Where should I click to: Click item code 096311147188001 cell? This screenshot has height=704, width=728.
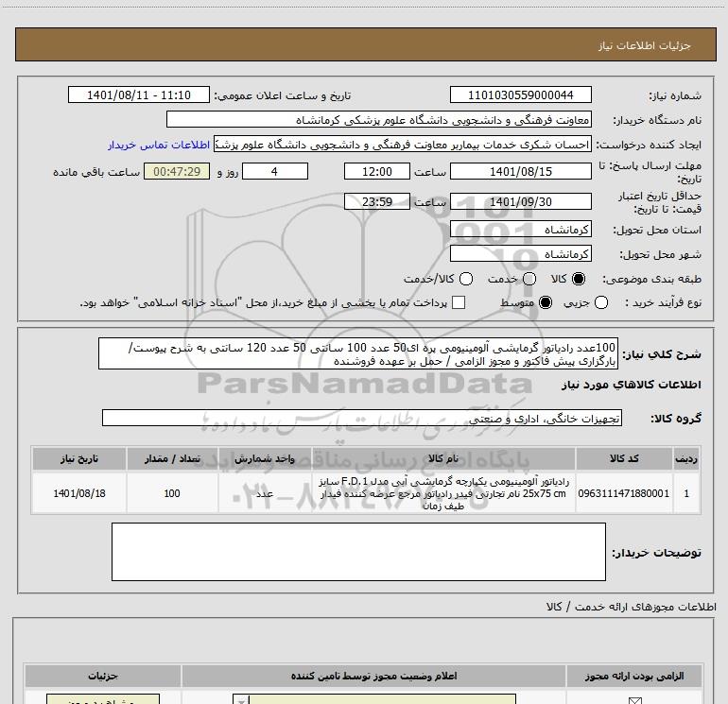(x=624, y=493)
